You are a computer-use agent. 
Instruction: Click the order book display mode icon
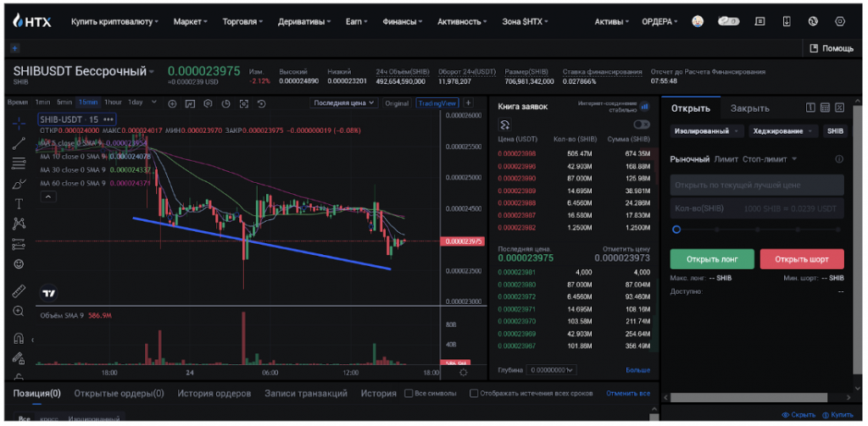point(504,124)
